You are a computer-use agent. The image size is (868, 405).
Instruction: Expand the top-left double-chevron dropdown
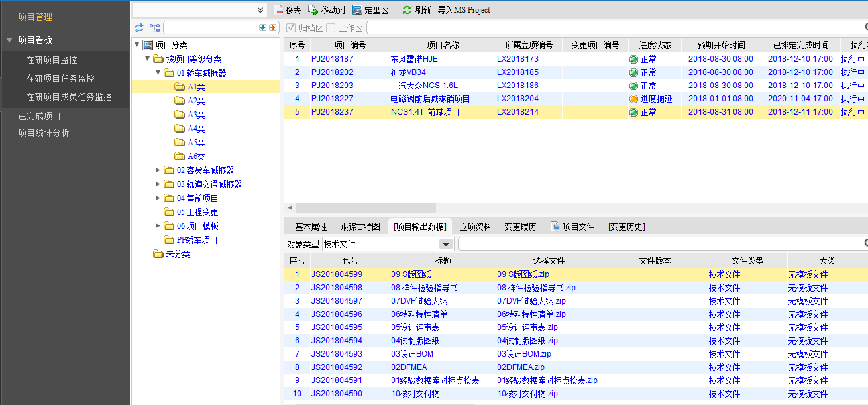click(x=260, y=10)
